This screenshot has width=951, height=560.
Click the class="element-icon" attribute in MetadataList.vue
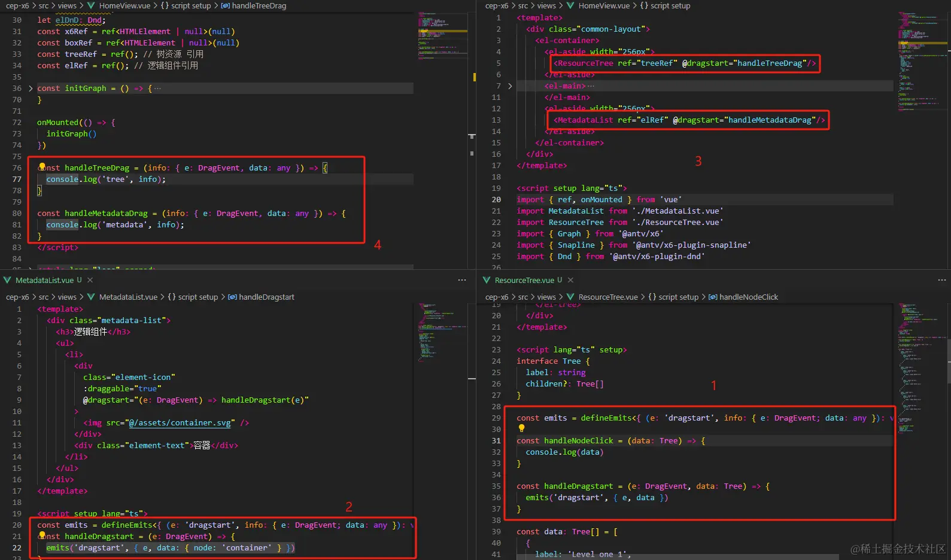point(129,378)
